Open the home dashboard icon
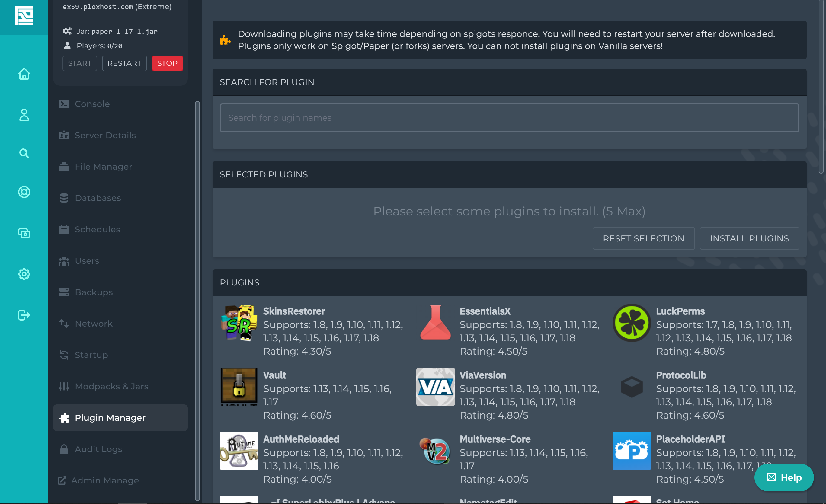 click(x=24, y=74)
